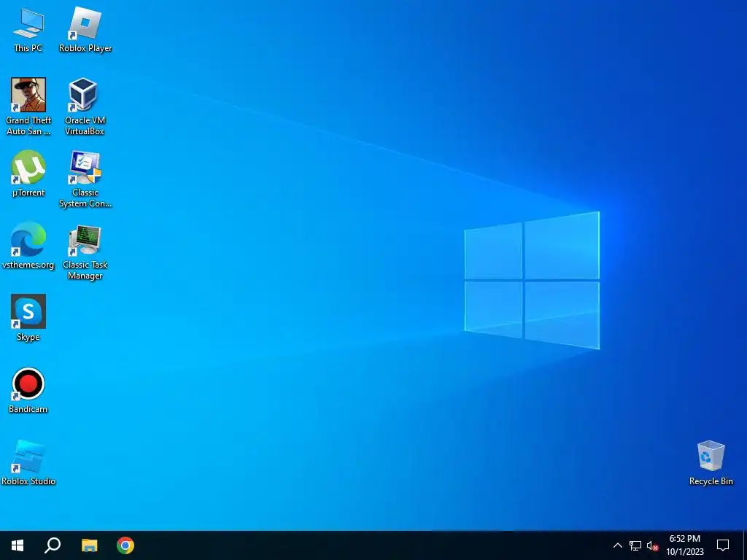Image resolution: width=747 pixels, height=560 pixels.
Task: Select the Classic System Configuration shortcut
Action: (x=85, y=179)
